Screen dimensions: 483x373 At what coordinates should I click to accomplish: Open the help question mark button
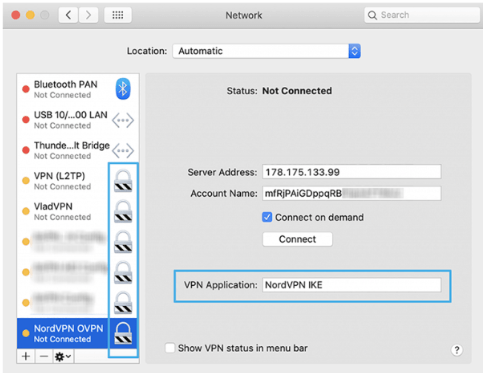pos(457,350)
